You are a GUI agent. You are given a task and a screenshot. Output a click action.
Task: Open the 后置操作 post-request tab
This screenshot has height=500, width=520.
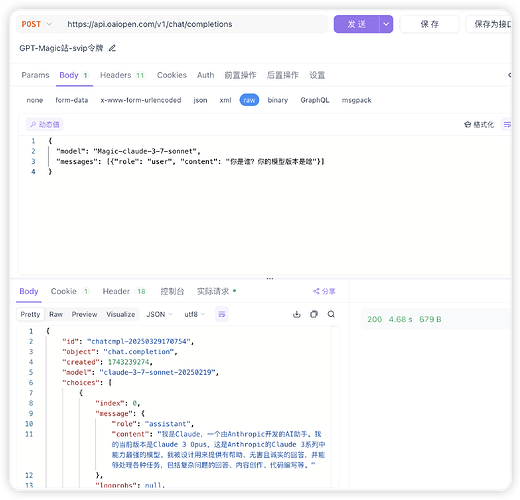tap(282, 75)
